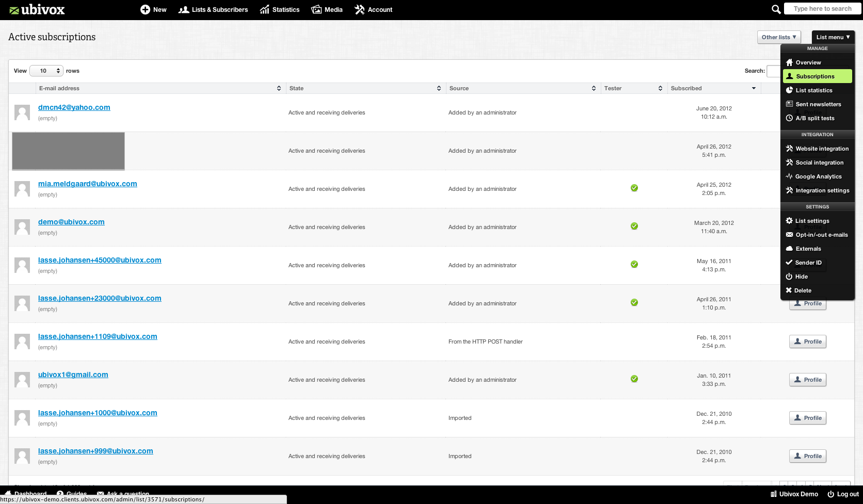The image size is (863, 504).
Task: Open Profile for lasse.johansen+1000@ubivox.com
Action: 808,418
